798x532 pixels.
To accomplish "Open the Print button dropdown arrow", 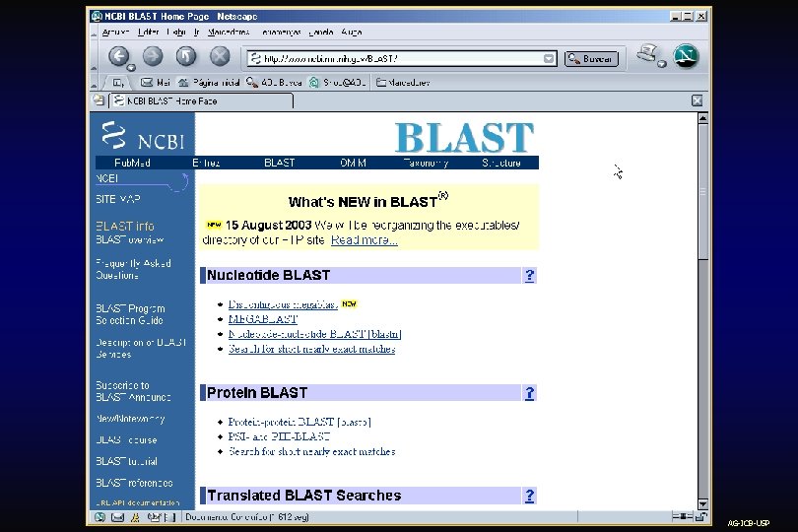I will (x=662, y=64).
